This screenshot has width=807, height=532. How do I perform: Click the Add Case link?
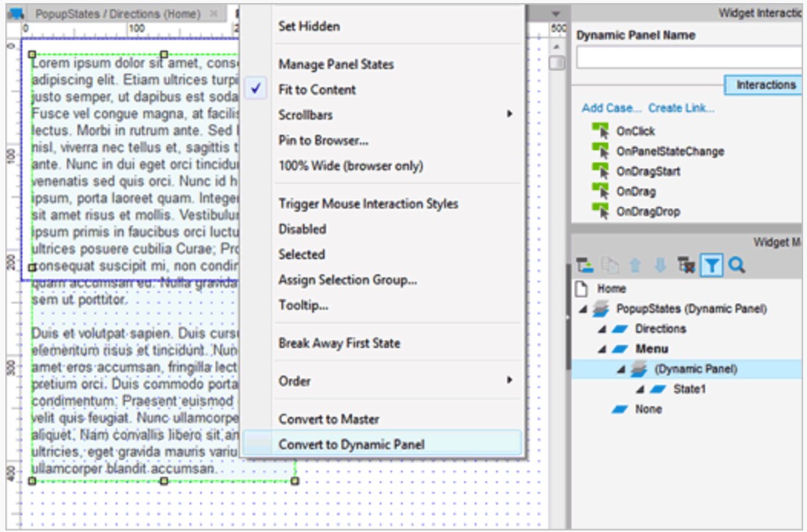coord(611,108)
